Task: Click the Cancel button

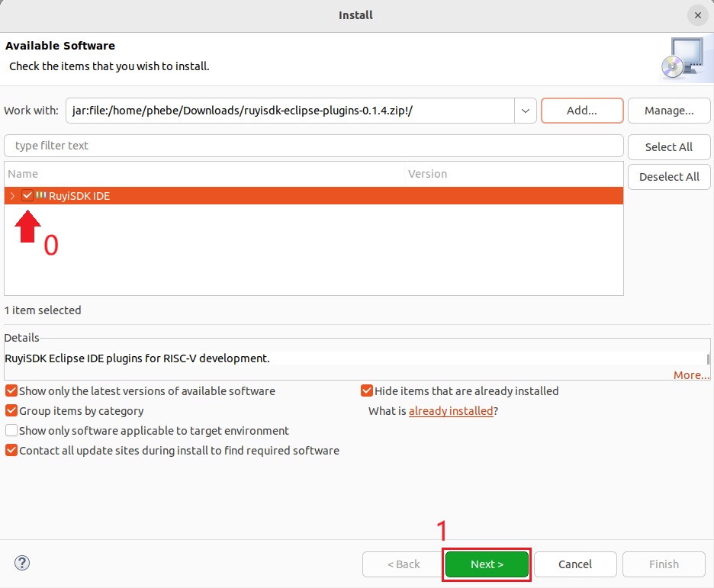Action: [575, 564]
